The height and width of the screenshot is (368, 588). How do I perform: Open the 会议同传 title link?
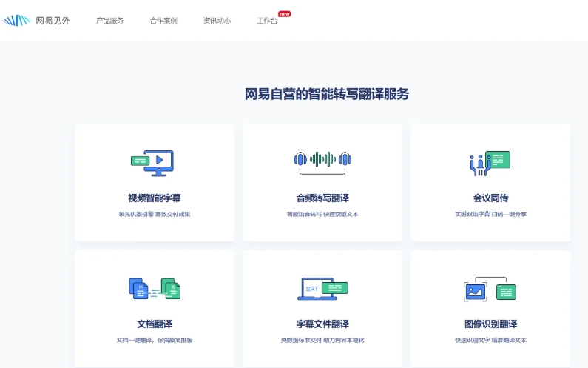pyautogui.click(x=490, y=198)
